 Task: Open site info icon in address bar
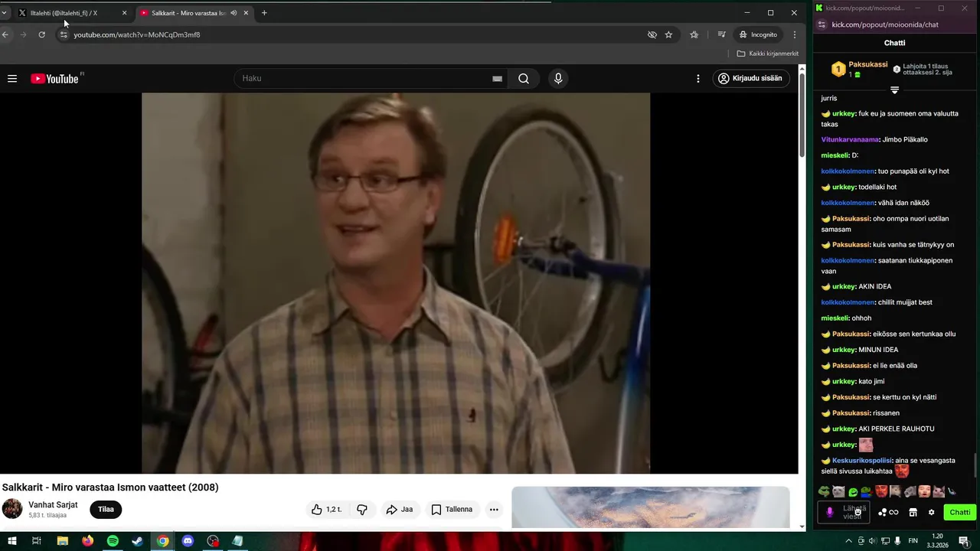coord(64,34)
